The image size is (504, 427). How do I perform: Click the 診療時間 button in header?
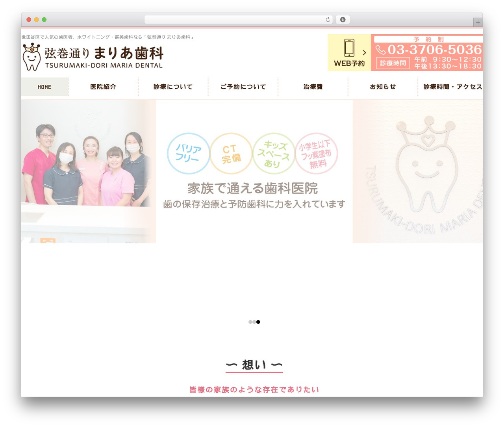pos(393,63)
